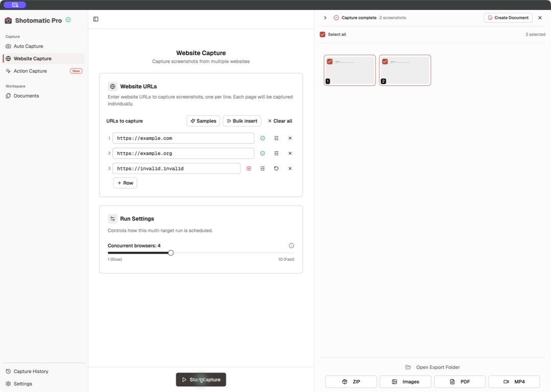
Task: Export as MP4
Action: point(514,381)
